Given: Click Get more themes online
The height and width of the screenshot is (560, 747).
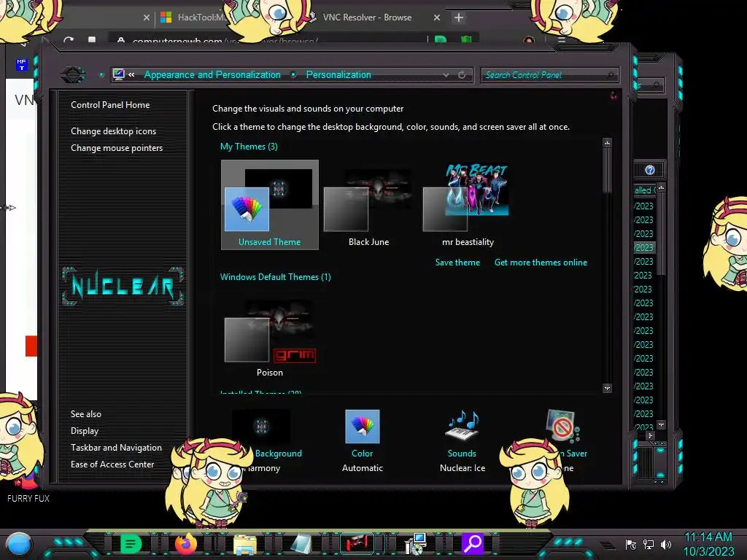Looking at the screenshot, I should [541, 262].
